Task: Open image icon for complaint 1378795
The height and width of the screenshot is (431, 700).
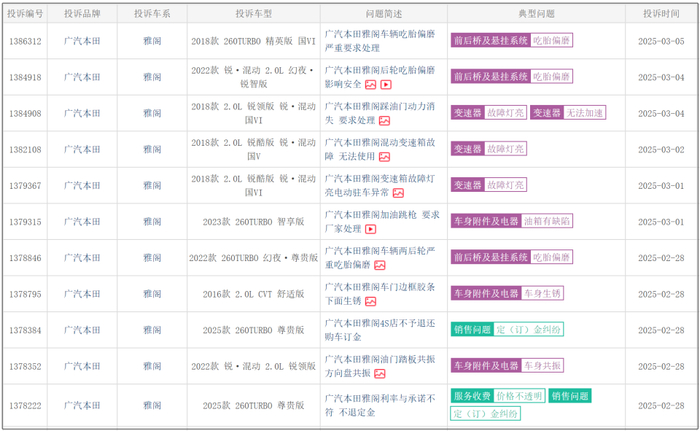Action: [x=371, y=301]
